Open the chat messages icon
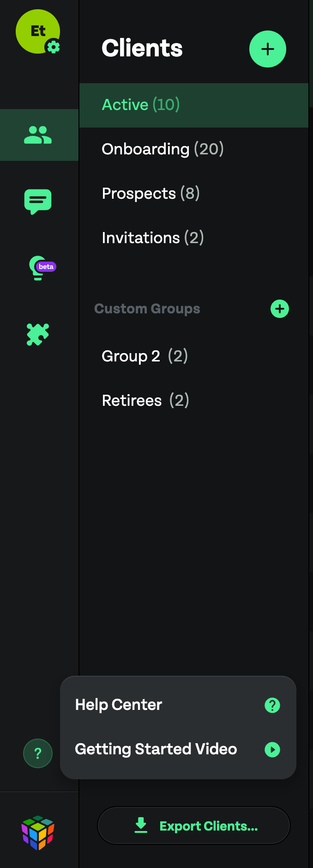This screenshot has height=868, width=313. click(x=38, y=201)
